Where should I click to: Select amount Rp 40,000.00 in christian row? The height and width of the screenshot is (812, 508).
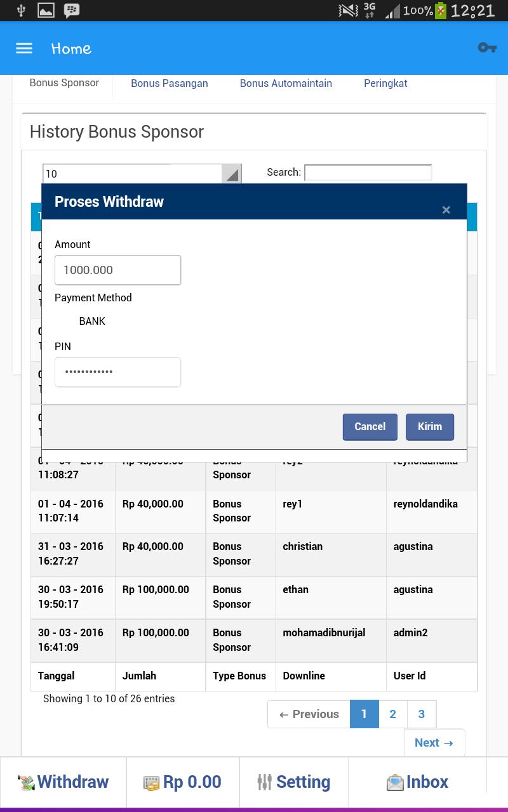[x=160, y=554]
